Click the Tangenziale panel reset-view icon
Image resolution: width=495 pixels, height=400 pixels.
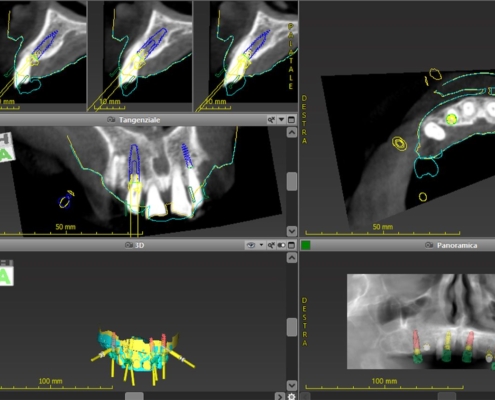(x=271, y=120)
